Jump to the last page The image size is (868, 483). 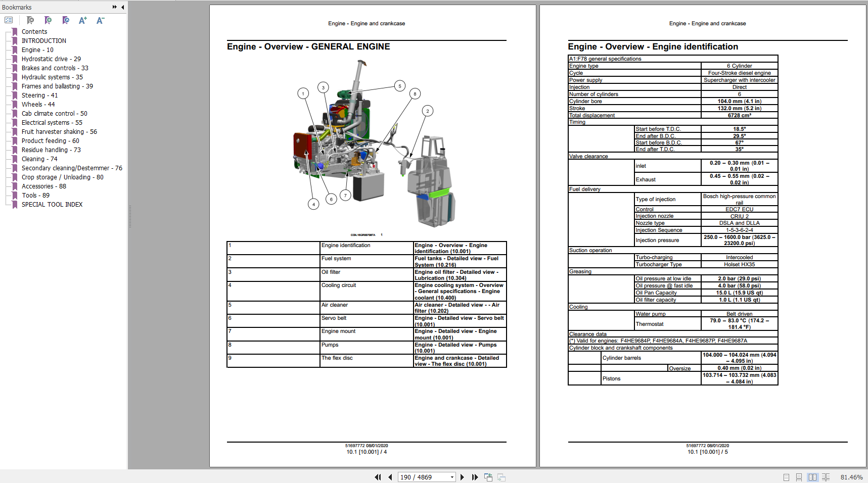point(475,477)
